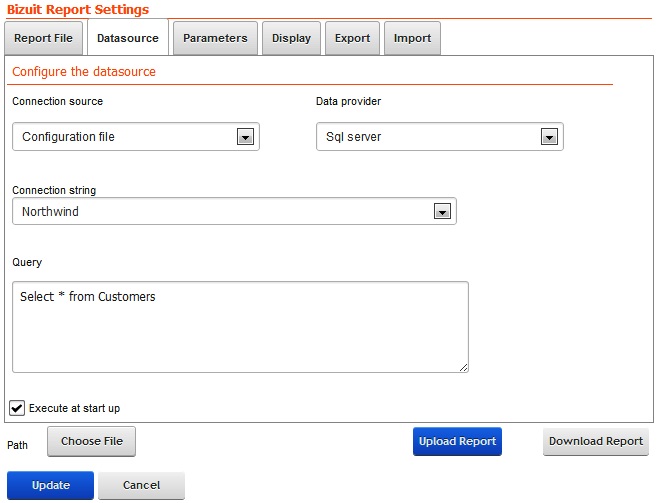The image size is (660, 503).
Task: Click the query box resize grip
Action: (x=463, y=368)
